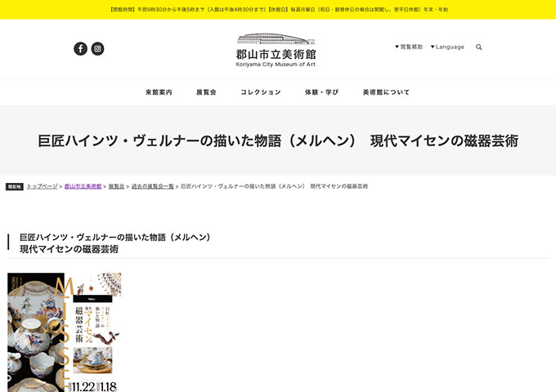
Task: Click the Meissen exhibition poster image
Action: point(64,332)
